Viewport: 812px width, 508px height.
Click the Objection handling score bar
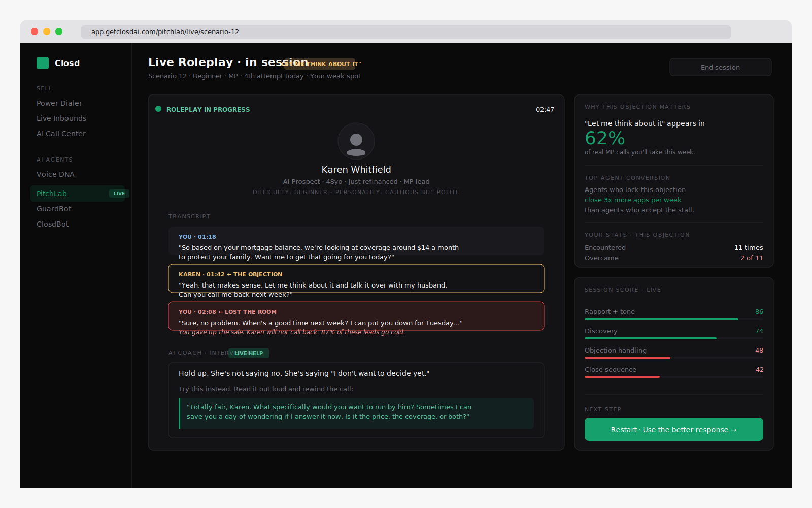673,358
